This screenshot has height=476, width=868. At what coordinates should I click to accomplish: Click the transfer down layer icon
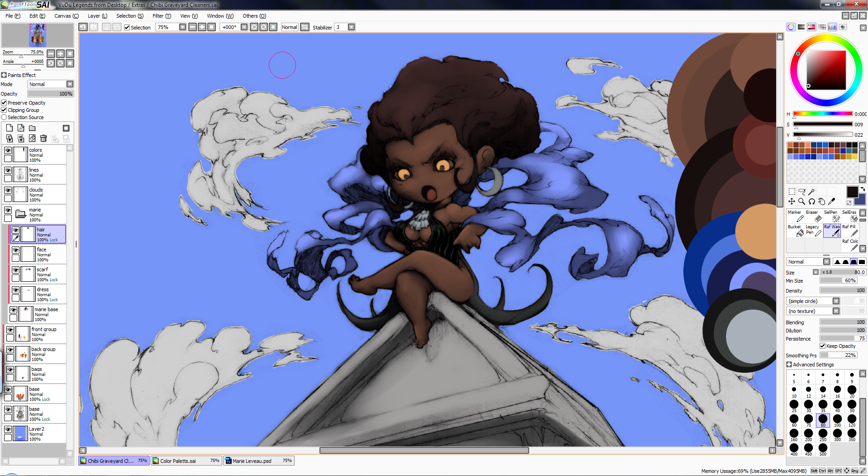point(10,139)
